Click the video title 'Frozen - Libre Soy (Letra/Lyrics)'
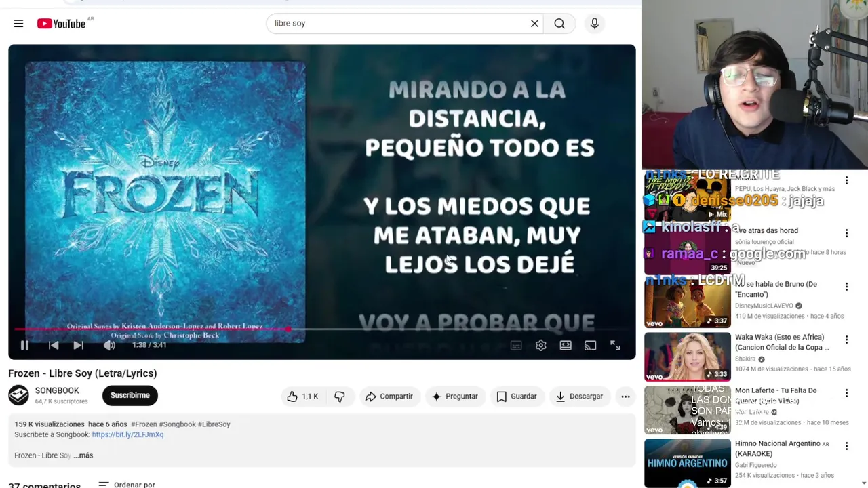The height and width of the screenshot is (488, 868). tap(82, 373)
